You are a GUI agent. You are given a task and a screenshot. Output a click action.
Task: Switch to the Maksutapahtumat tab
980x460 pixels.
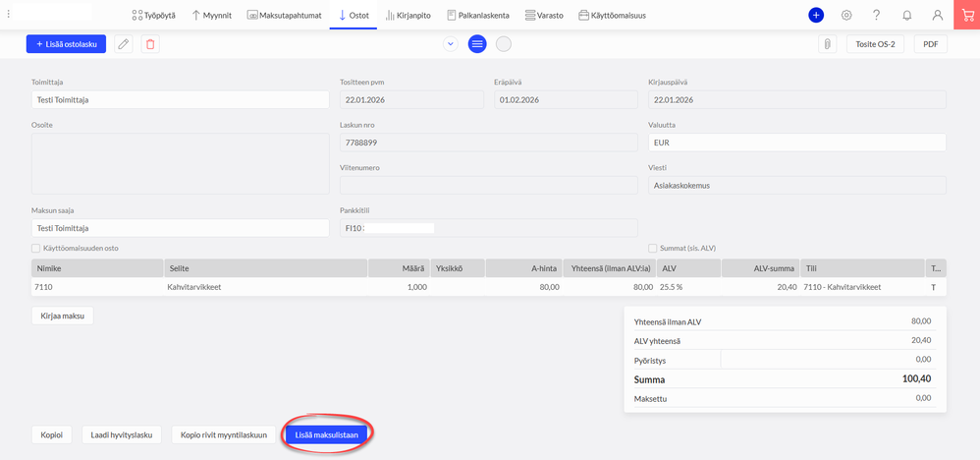click(x=285, y=15)
